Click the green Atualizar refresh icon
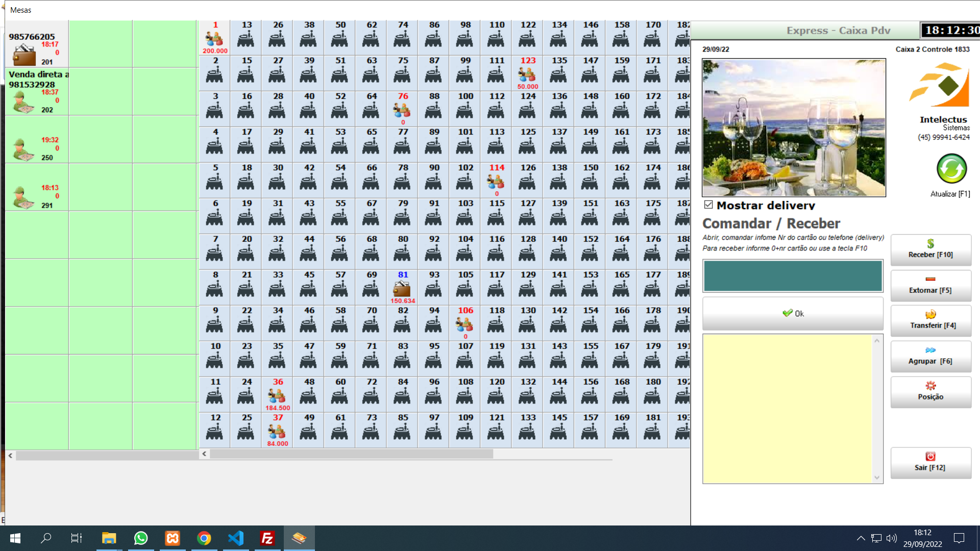Viewport: 980px width, 551px height. (951, 169)
